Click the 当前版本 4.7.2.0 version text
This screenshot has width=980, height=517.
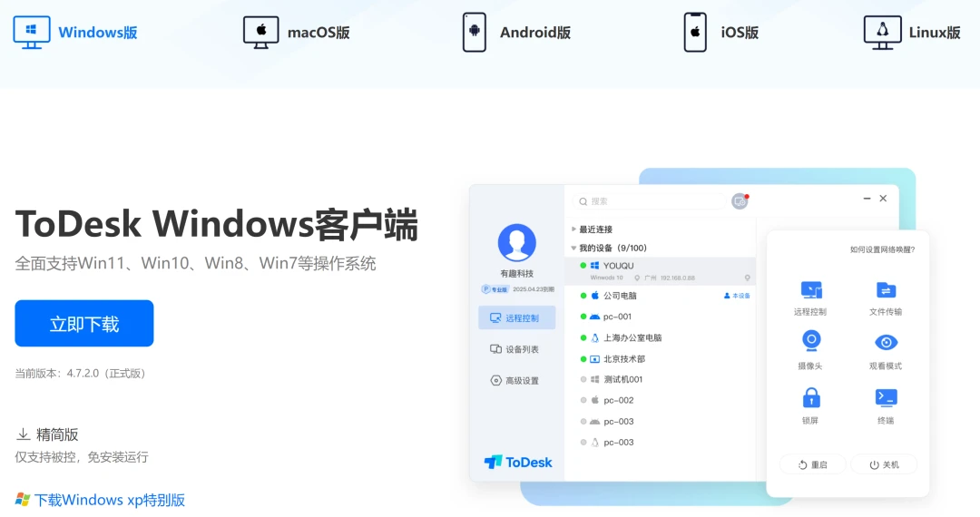point(81,374)
